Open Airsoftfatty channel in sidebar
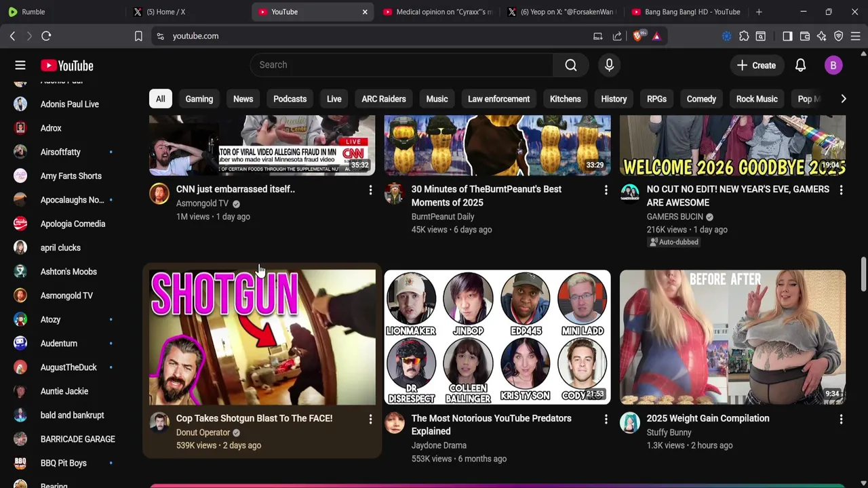868x488 pixels. (60, 152)
